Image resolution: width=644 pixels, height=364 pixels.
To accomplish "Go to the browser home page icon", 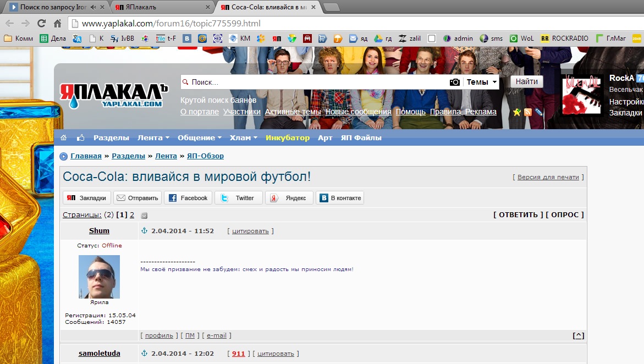I will [58, 24].
